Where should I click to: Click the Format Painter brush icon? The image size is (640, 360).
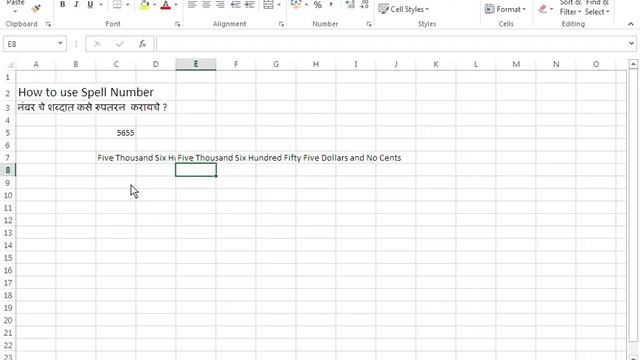(x=36, y=8)
